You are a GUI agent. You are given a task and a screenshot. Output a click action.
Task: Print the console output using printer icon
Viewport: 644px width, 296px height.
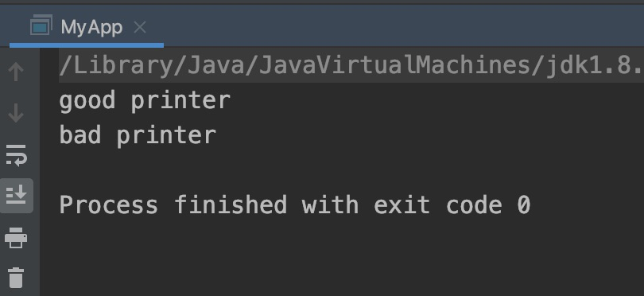(x=16, y=238)
